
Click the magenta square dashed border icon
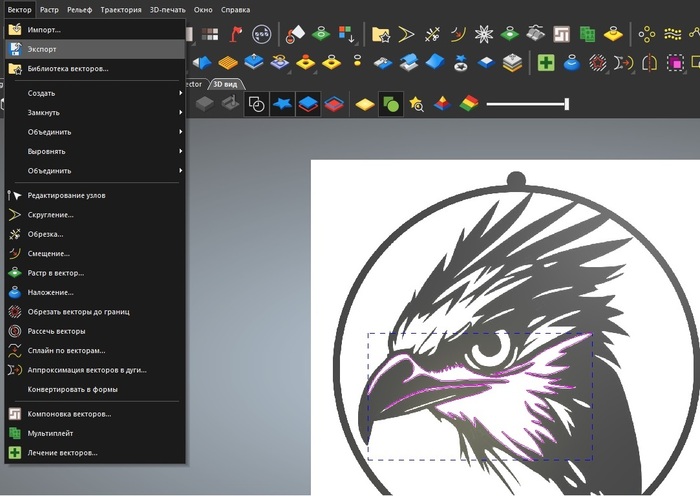point(675,63)
